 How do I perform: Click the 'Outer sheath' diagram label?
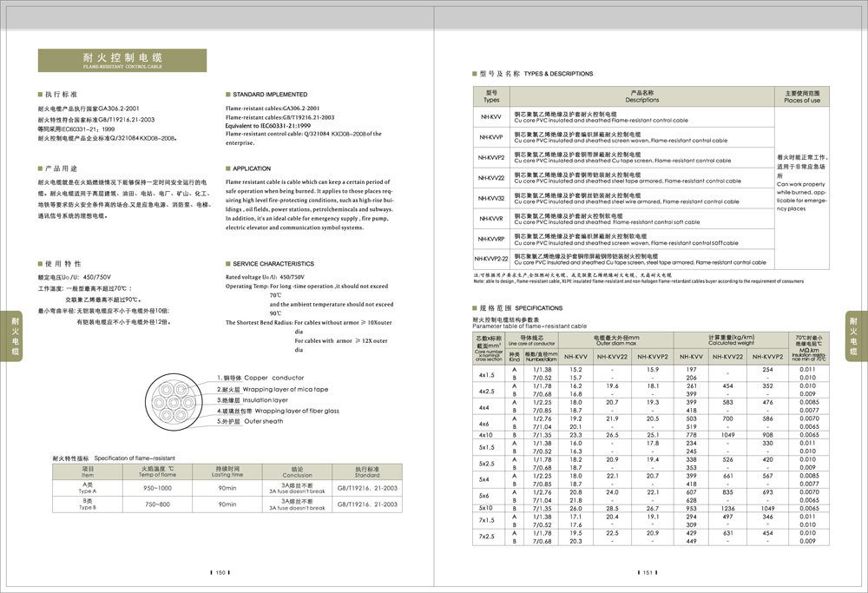coord(264,421)
